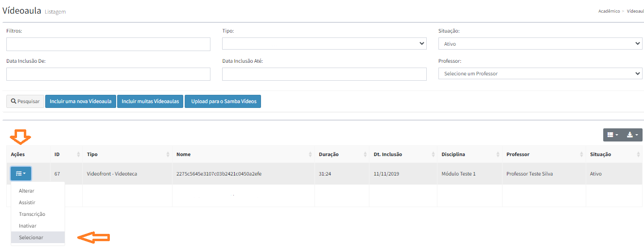Screen dimensions: 644x247
Task: Sort table by ID column arrows
Action: pyautogui.click(x=79, y=155)
